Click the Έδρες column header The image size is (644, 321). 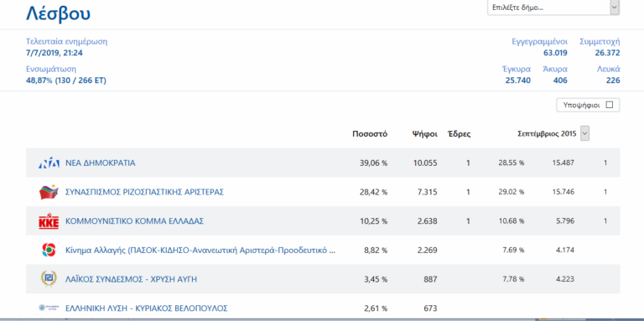point(460,134)
